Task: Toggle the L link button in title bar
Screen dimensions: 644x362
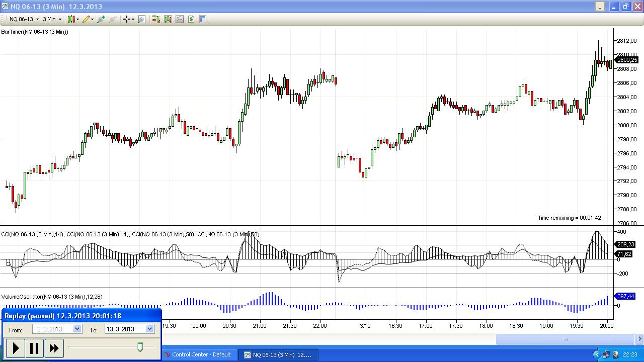Action: coord(600,7)
